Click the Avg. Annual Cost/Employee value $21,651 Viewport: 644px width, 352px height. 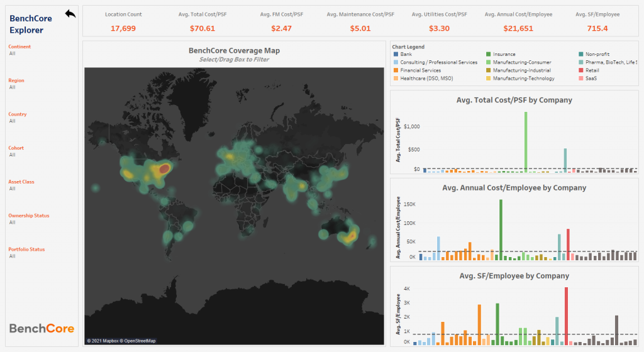[518, 28]
